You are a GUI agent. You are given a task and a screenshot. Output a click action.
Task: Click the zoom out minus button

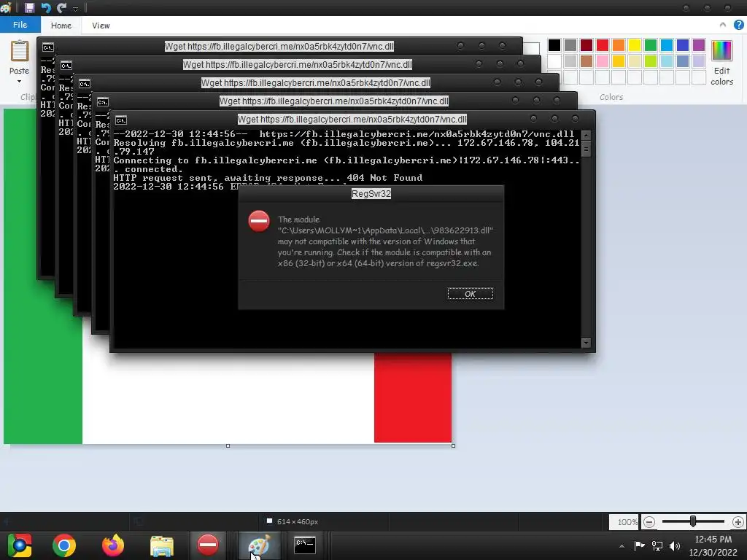coord(649,522)
